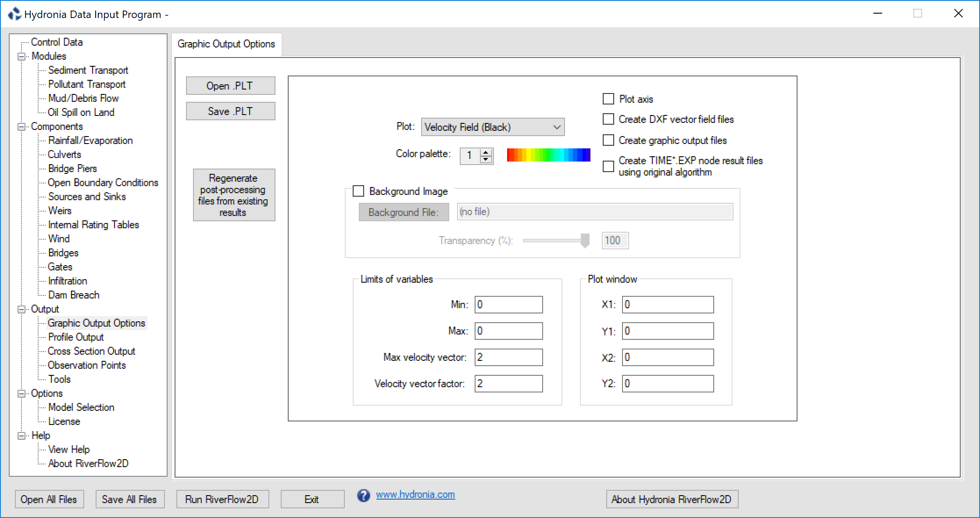The image size is (980, 518).
Task: Visit the www.hydronia.com link
Action: tap(415, 495)
